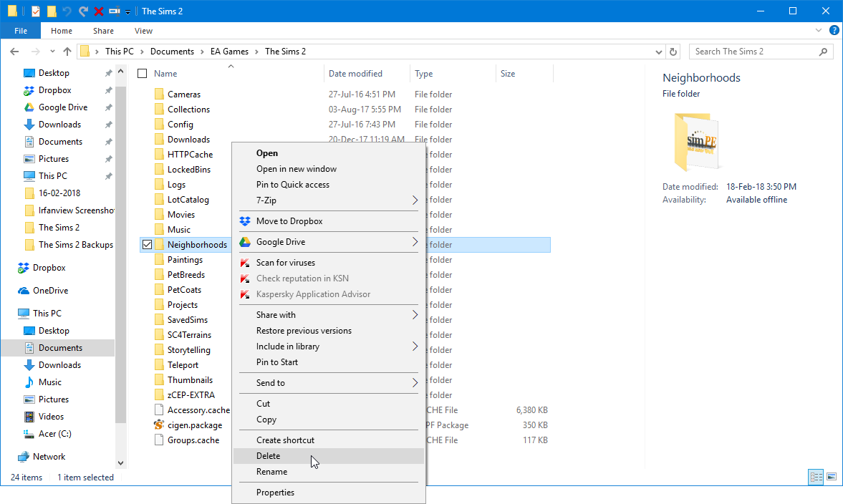
Task: Refresh the The Sims 2 folder view
Action: click(673, 52)
